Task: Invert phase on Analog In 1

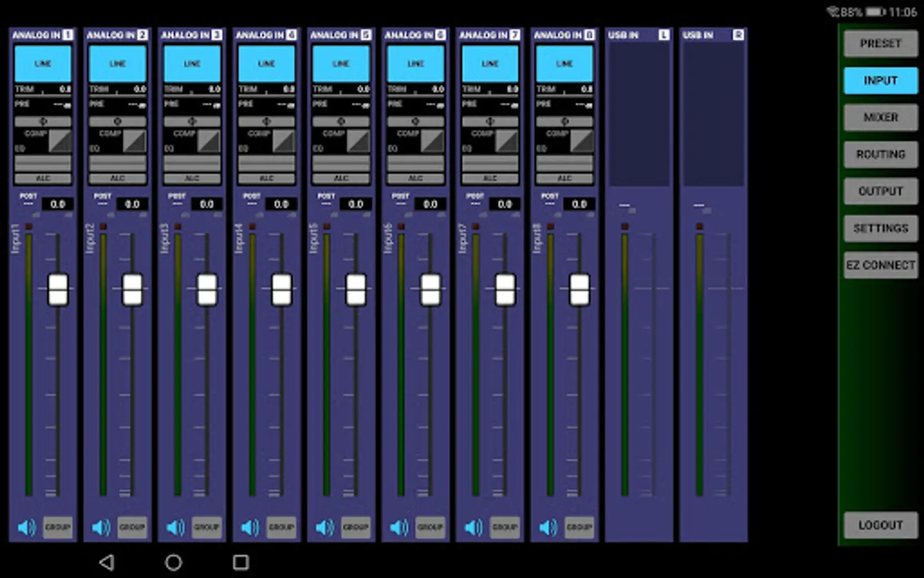Action: pyautogui.click(x=43, y=121)
